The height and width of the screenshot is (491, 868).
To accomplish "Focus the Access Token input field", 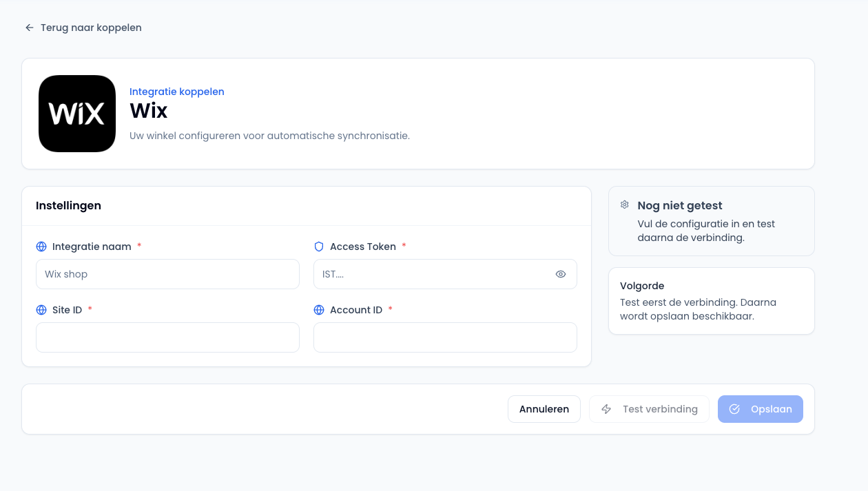I will click(x=445, y=274).
